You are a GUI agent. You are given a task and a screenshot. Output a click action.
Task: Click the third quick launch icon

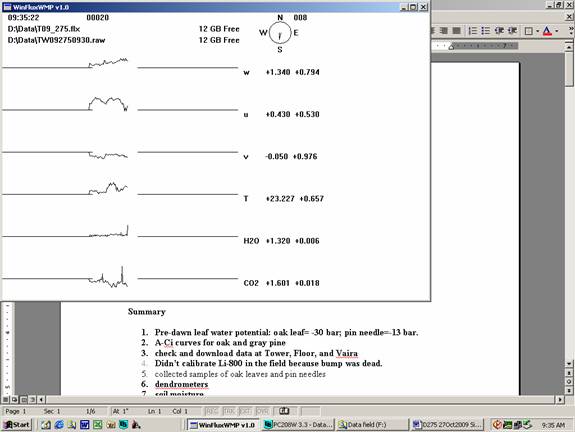(x=72, y=425)
